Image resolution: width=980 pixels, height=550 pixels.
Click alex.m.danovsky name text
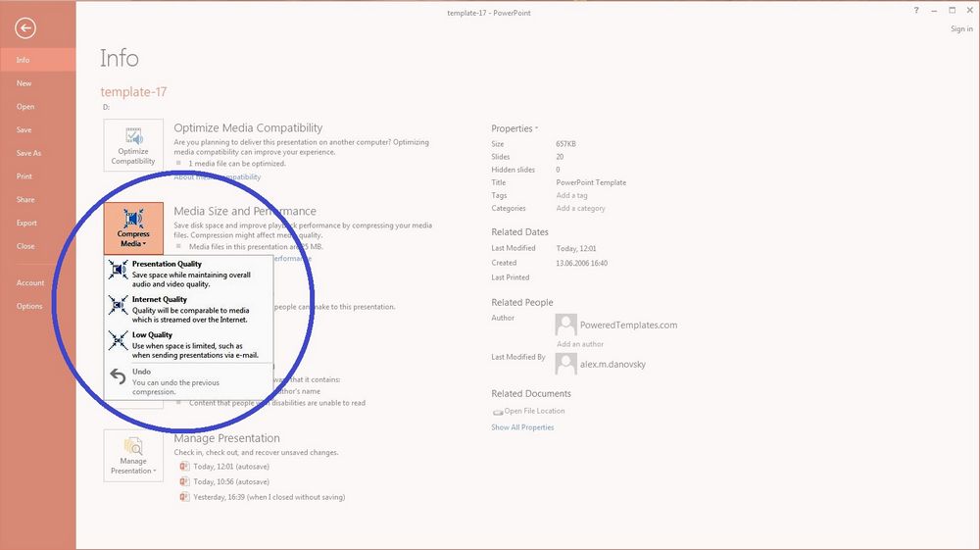pos(612,365)
